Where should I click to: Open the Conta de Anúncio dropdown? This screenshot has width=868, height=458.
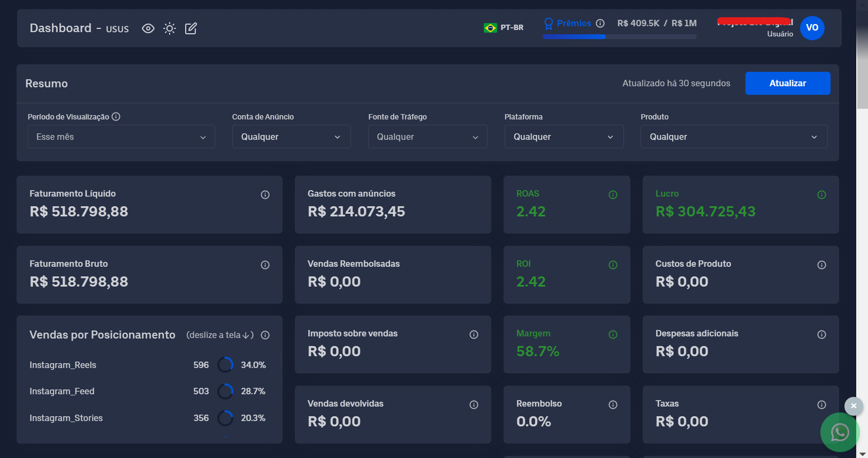[291, 137]
